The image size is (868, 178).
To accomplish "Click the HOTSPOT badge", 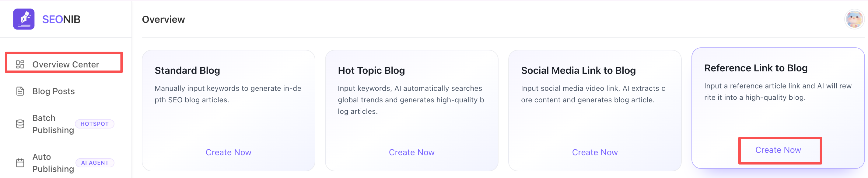I will [95, 124].
